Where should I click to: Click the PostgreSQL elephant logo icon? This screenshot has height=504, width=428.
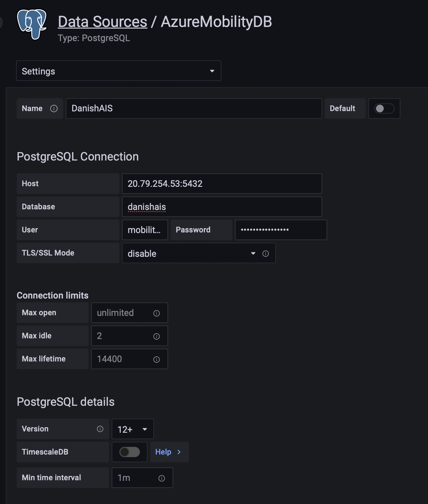(x=32, y=24)
